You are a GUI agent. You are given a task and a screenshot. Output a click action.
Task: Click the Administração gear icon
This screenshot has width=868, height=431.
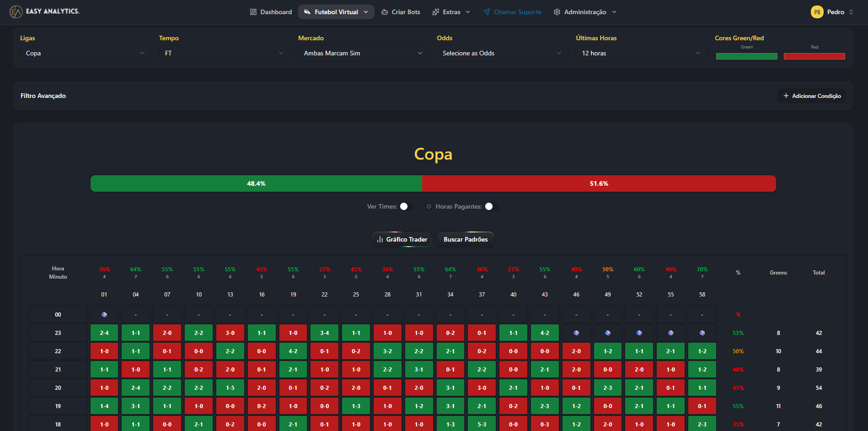(557, 12)
